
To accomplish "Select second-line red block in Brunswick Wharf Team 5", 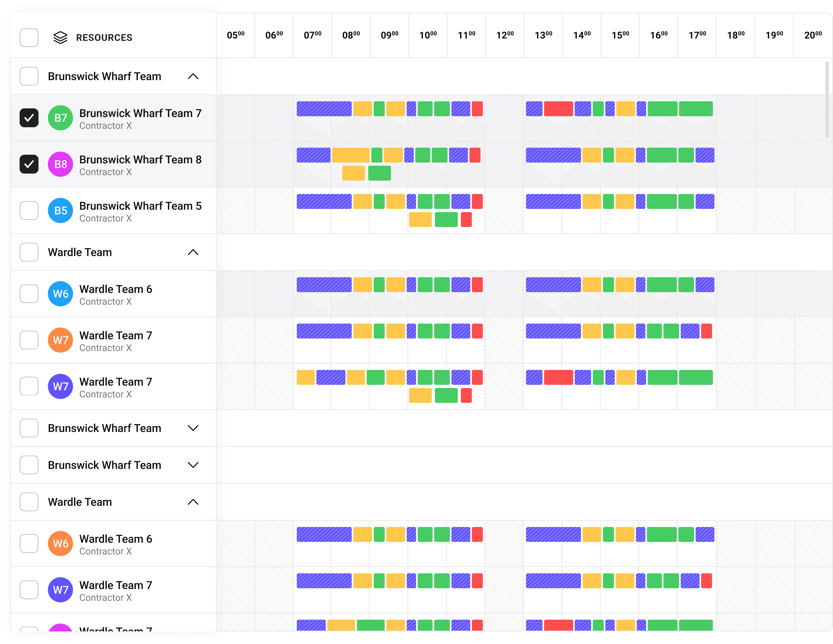I will coord(466,220).
